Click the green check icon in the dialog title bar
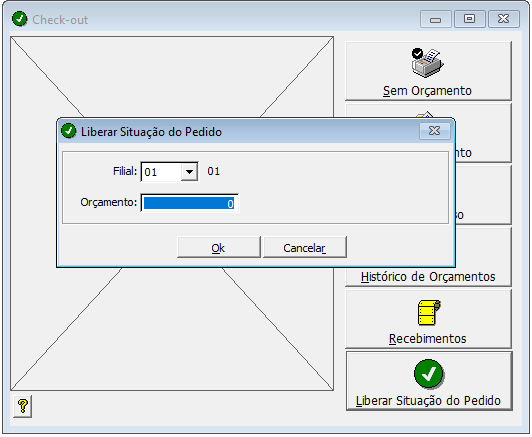This screenshot has height=437, width=532. tap(69, 131)
